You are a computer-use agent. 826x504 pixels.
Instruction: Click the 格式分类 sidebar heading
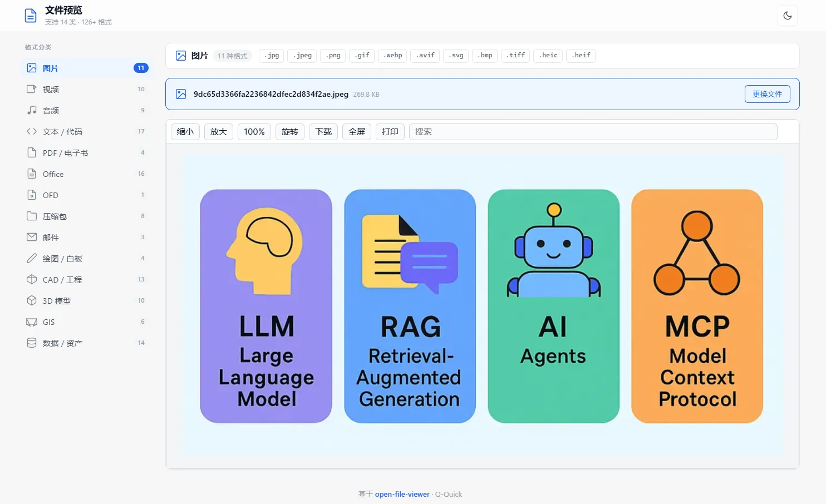(x=38, y=47)
